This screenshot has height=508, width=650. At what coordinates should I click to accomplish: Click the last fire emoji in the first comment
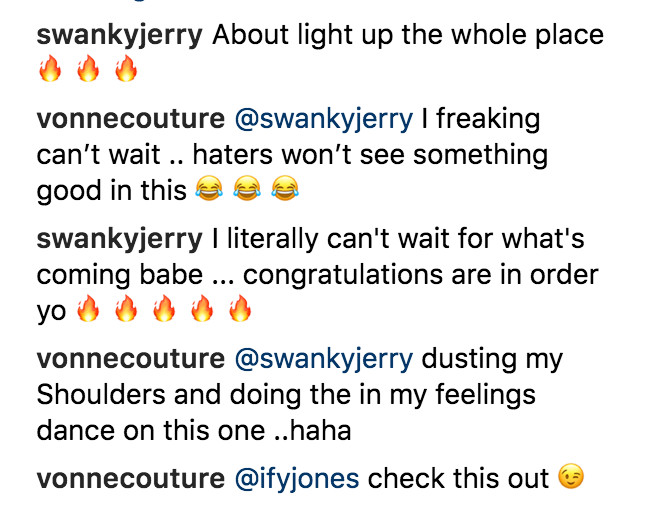[125, 71]
